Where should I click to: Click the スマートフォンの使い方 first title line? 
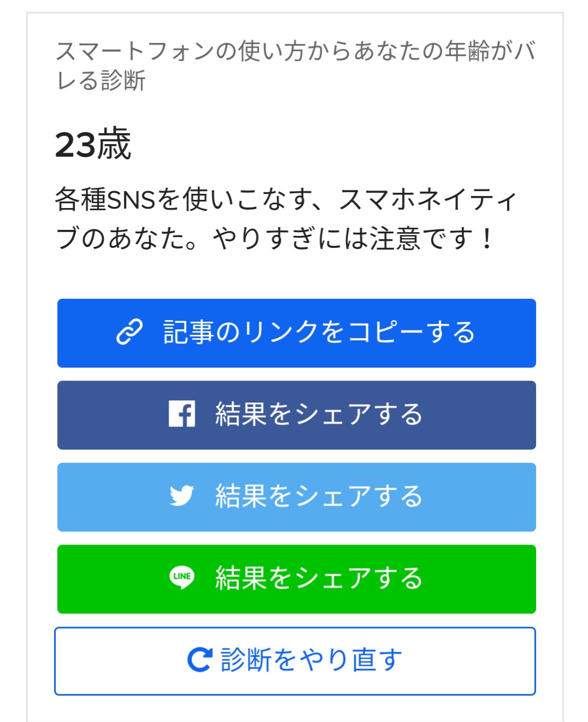(x=295, y=51)
